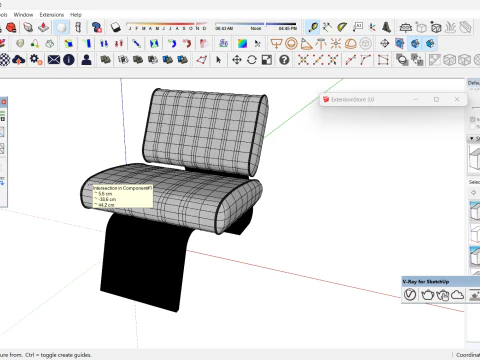Click the checkered sphere icon

5,60
